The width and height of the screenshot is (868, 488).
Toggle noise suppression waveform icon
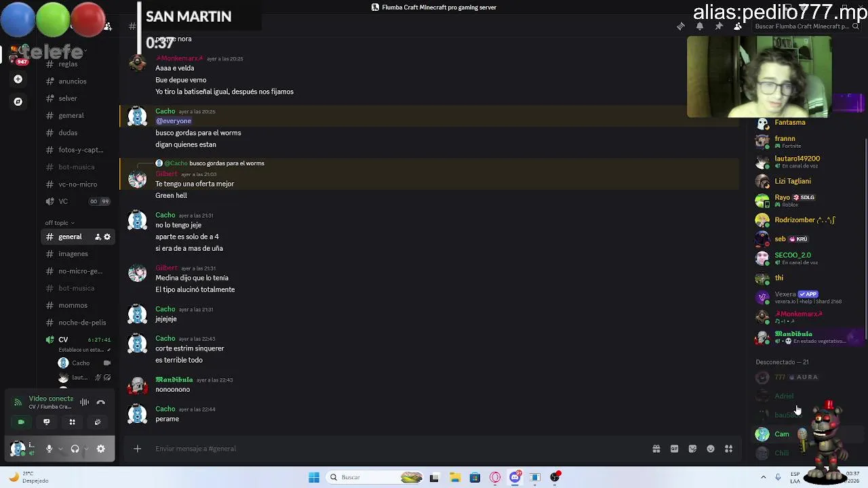pos(85,403)
